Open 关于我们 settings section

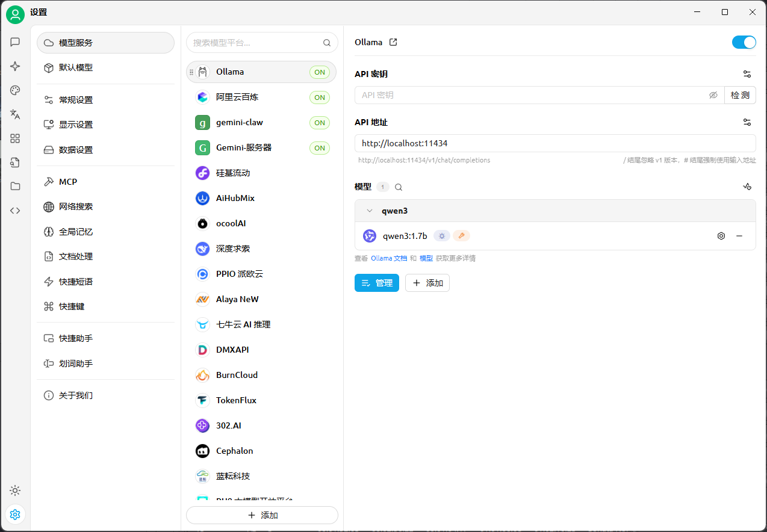[105, 395]
